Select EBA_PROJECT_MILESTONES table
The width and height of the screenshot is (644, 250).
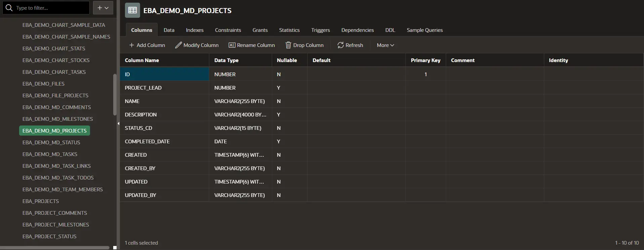click(x=56, y=224)
